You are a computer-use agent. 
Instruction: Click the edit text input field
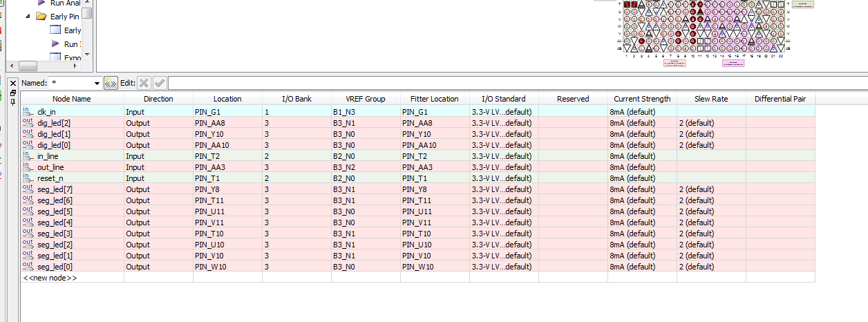point(511,83)
